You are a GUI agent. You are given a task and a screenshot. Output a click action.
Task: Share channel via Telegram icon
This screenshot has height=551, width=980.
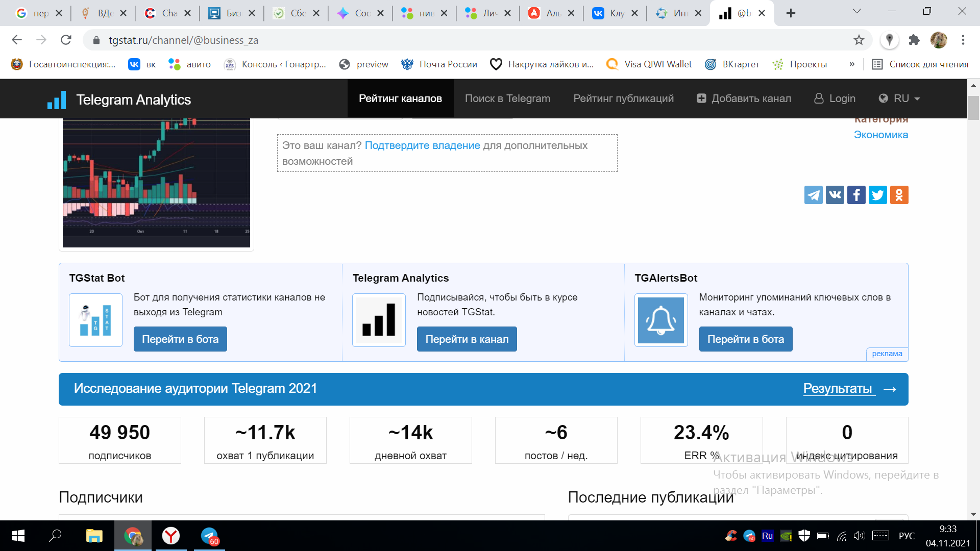pos(813,195)
